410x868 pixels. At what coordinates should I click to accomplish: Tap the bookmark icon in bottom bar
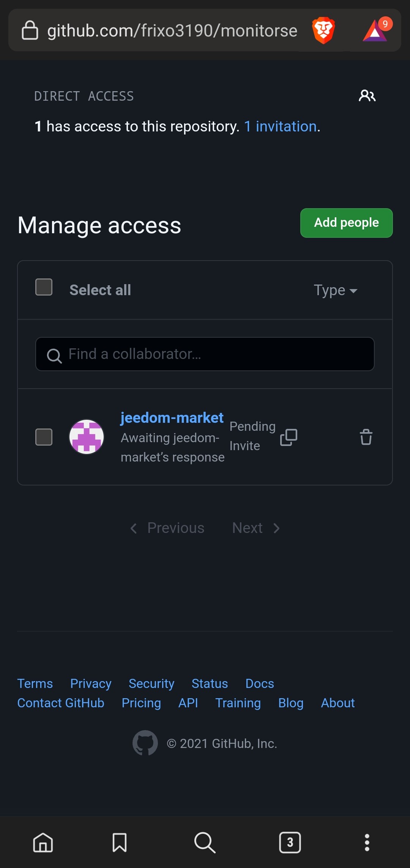click(x=120, y=843)
